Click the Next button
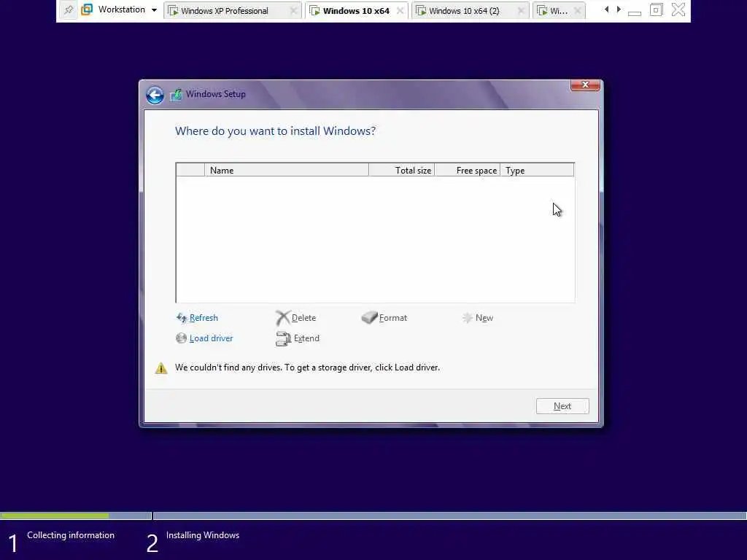This screenshot has width=747, height=560. 562,406
